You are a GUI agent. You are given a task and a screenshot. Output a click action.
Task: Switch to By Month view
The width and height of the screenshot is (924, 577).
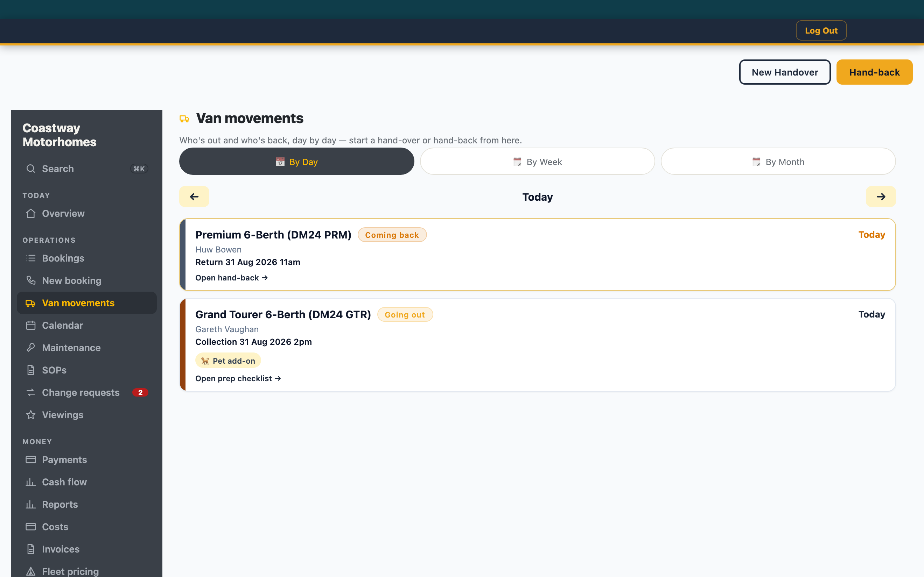click(778, 162)
